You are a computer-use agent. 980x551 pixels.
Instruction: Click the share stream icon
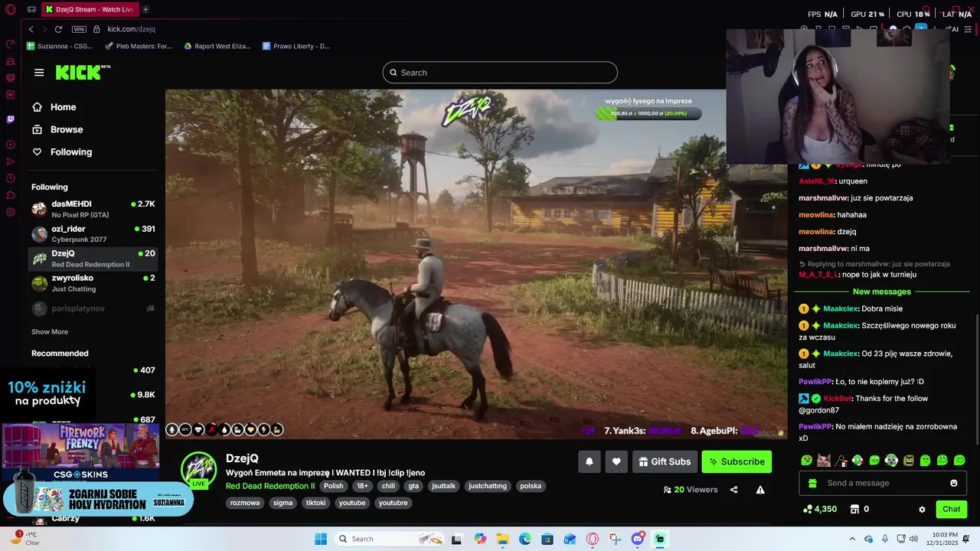(x=733, y=490)
